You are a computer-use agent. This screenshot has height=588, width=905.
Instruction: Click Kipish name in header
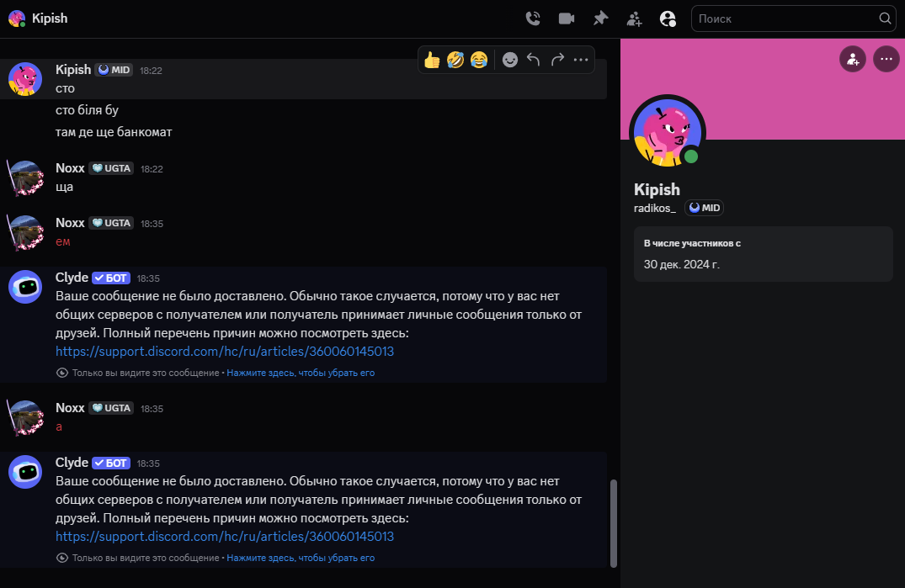50,19
